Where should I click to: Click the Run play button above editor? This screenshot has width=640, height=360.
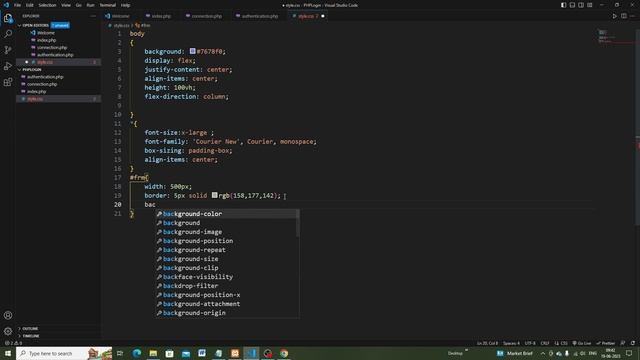[x=615, y=16]
